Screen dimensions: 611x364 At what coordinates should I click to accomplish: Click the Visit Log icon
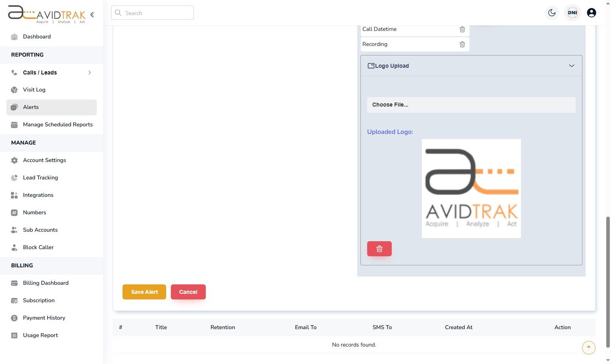(14, 90)
